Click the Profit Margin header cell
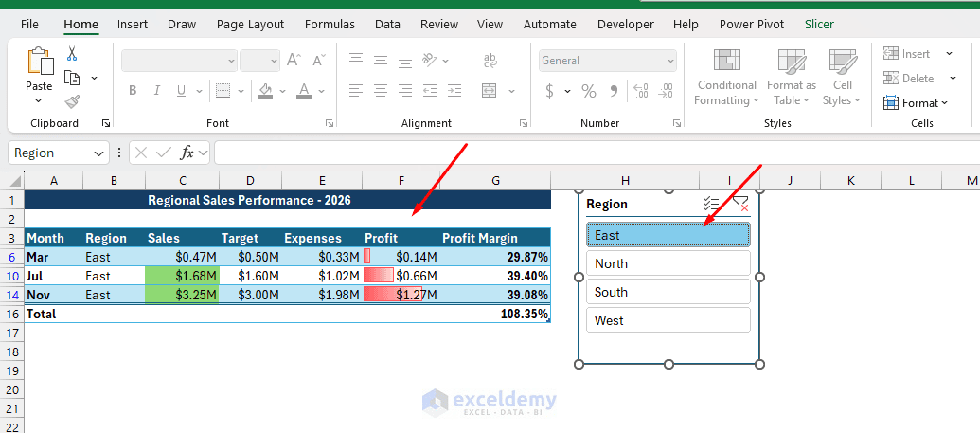 click(495, 239)
